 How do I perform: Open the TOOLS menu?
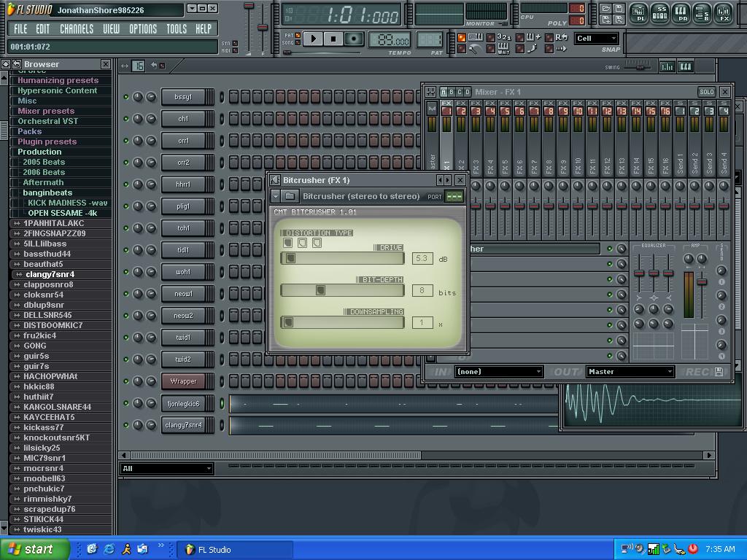pos(177,29)
